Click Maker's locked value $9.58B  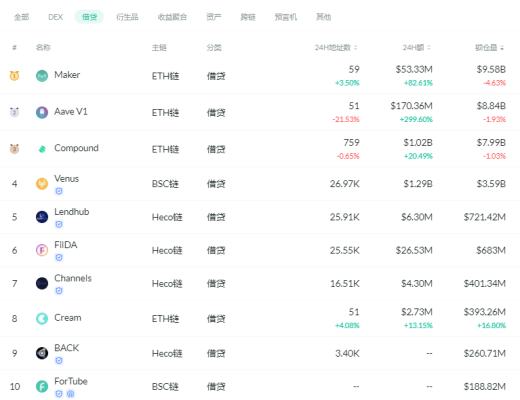tap(491, 69)
